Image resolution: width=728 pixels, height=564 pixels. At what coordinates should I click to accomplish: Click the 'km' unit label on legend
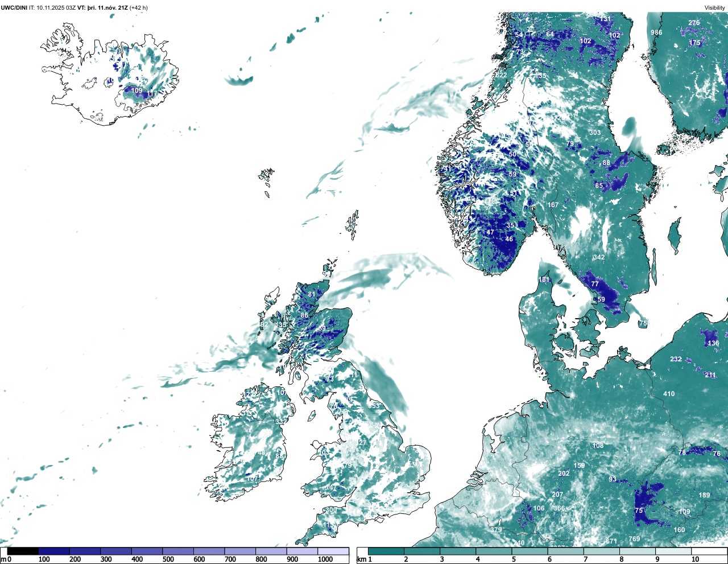click(361, 559)
